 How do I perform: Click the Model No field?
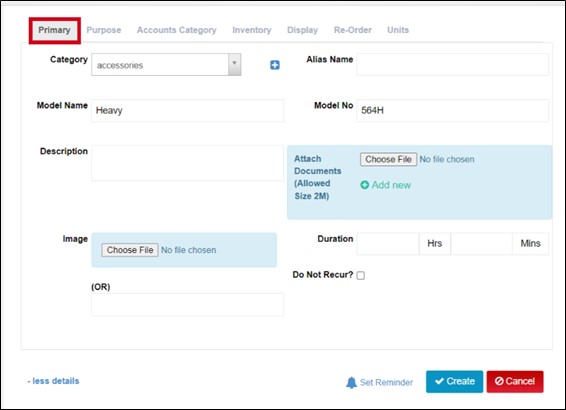pos(453,110)
